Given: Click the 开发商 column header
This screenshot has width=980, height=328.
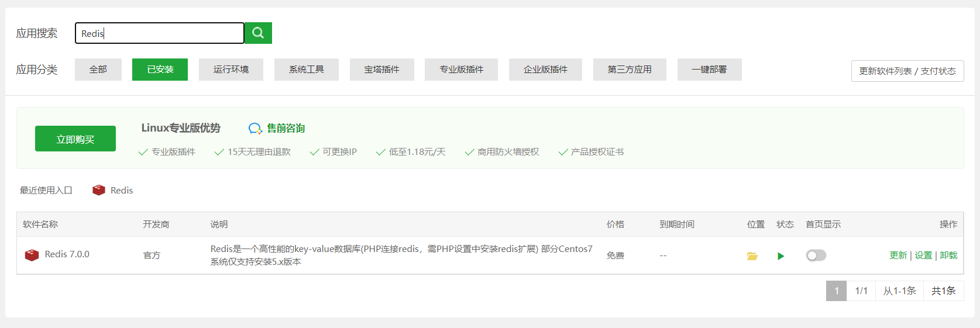Looking at the screenshot, I should pos(156,225).
